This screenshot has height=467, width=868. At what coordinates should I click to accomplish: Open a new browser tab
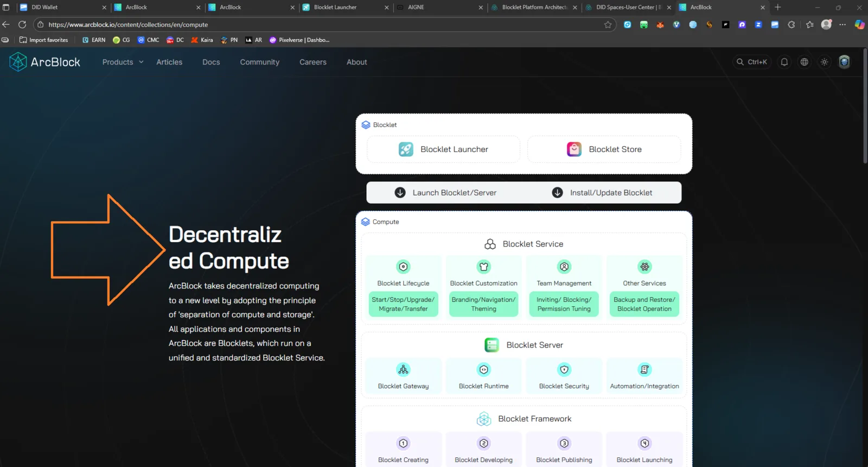778,7
